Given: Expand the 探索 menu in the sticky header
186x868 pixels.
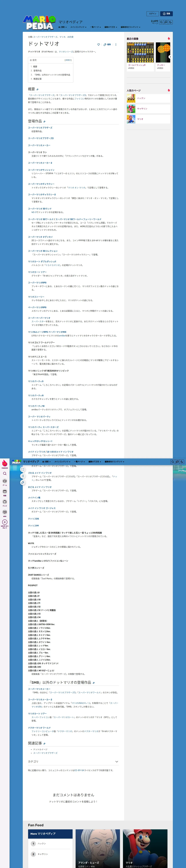Looking at the screenshot, I should [47, 462].
